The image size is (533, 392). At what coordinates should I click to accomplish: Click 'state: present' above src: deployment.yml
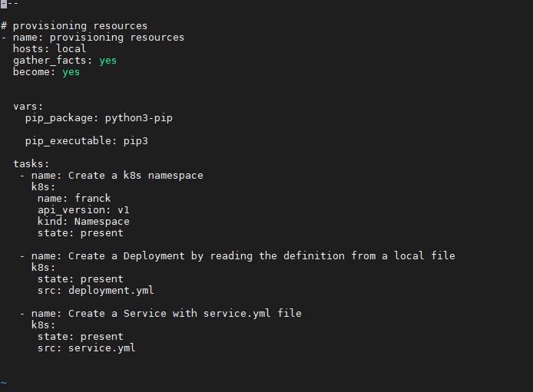pos(80,279)
